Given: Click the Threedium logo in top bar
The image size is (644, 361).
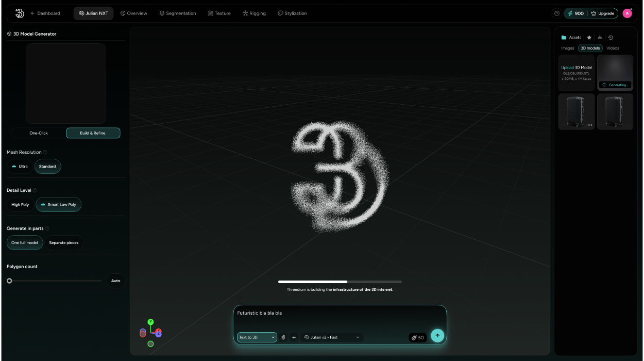Looking at the screenshot, I should click(x=20, y=13).
